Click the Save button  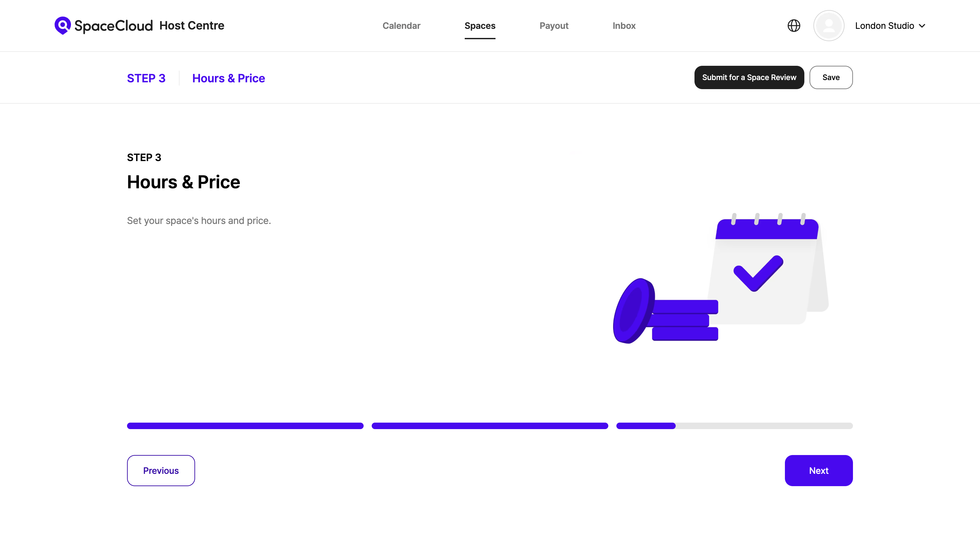point(831,77)
